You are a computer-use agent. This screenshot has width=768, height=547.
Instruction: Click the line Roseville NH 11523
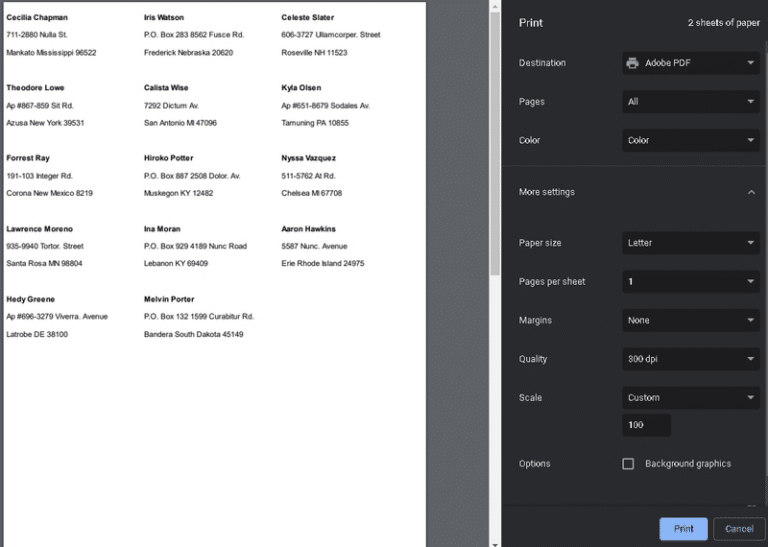[314, 53]
